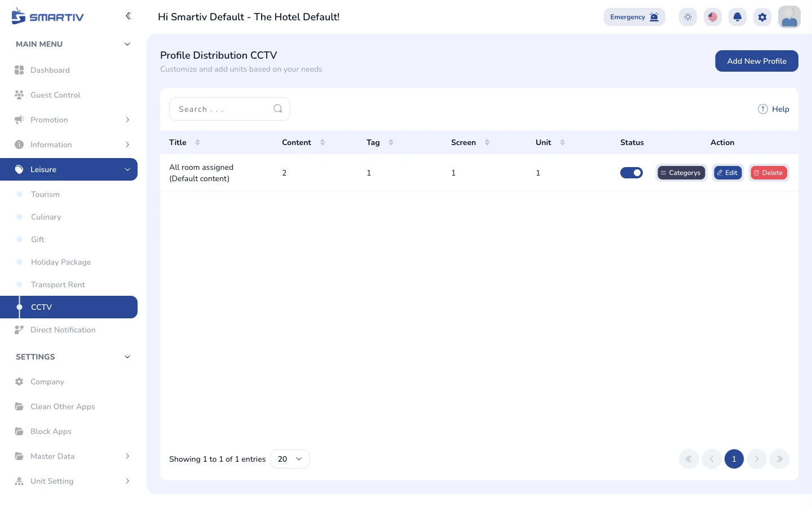Click Company gear icon in sidebar
This screenshot has height=508, width=812.
coord(19,382)
